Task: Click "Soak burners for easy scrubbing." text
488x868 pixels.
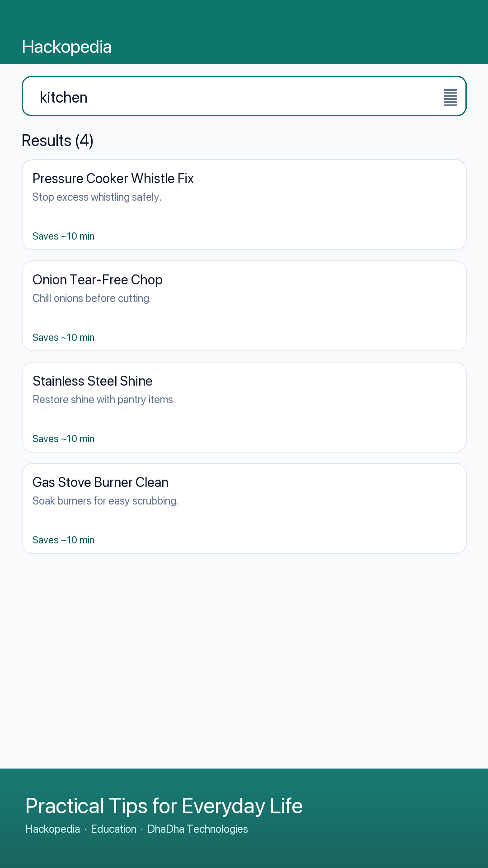Action: click(105, 501)
